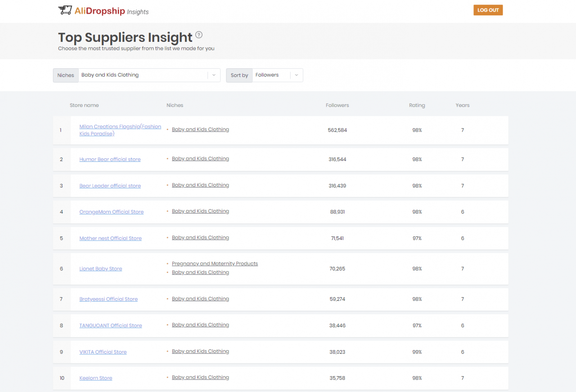
Task: Open OrangeMom Official Store link
Action: pyautogui.click(x=111, y=212)
